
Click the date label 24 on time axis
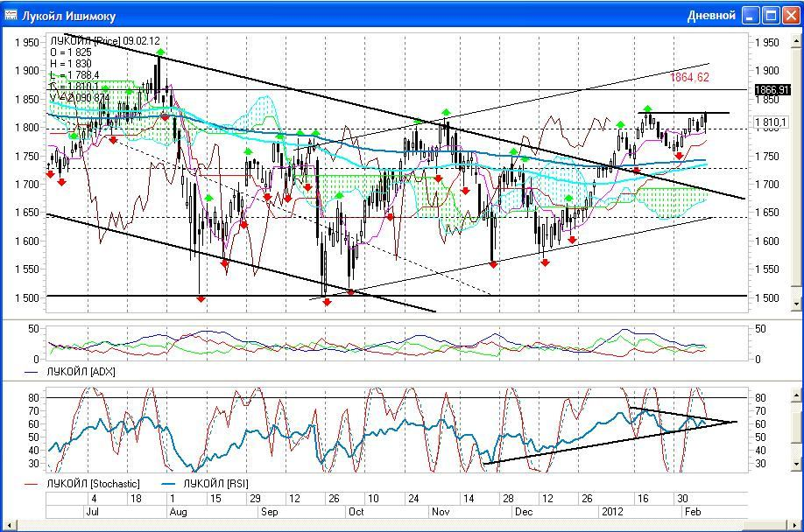413,498
